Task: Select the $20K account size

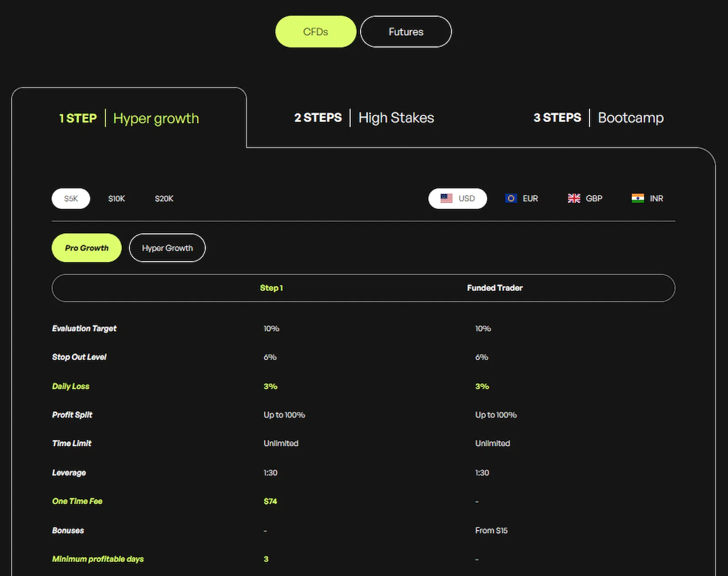Action: [x=164, y=198]
